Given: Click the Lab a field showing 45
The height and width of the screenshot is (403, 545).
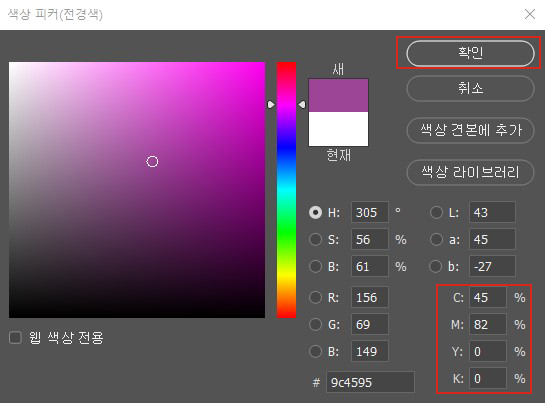Looking at the screenshot, I should point(492,239).
